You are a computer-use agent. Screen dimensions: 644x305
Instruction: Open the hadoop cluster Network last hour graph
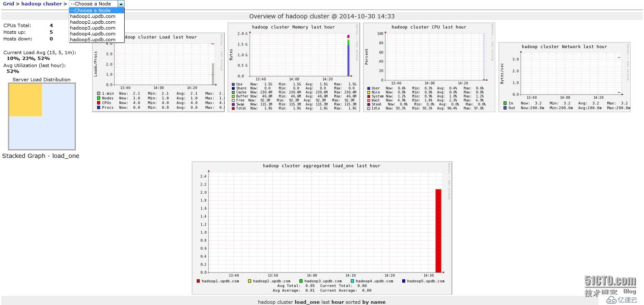[x=564, y=77]
